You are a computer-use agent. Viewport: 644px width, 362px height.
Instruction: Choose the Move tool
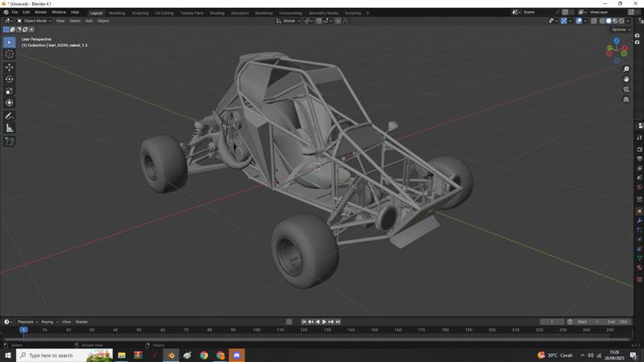pyautogui.click(x=10, y=67)
